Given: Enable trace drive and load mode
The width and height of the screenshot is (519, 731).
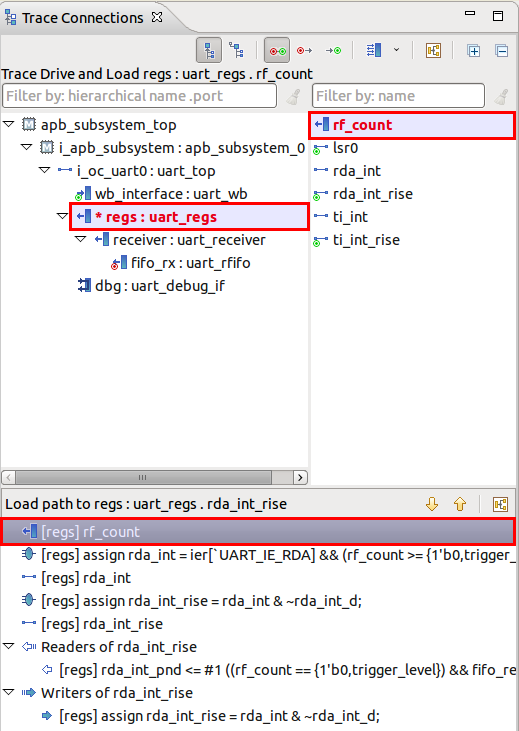Looking at the screenshot, I should click(277, 50).
